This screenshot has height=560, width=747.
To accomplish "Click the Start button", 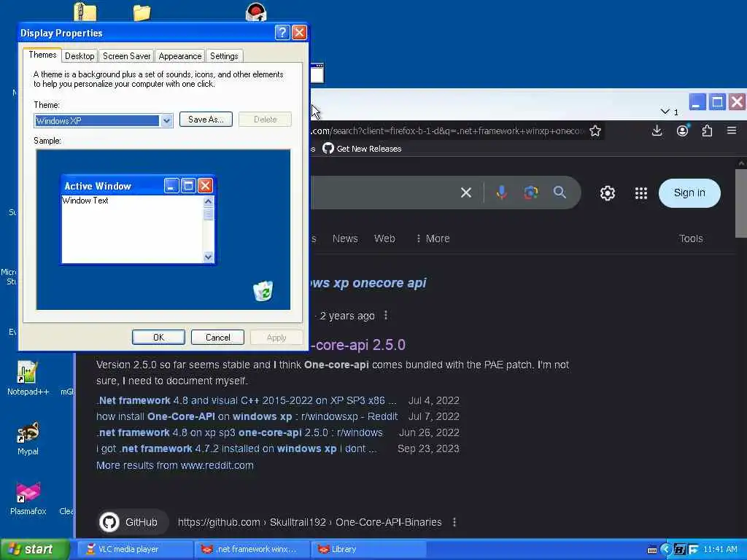I will pos(34,550).
